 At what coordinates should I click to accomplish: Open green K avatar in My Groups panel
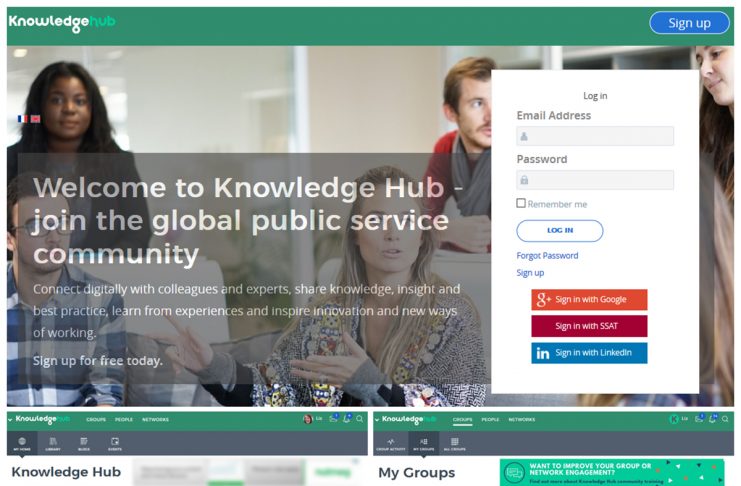coord(674,419)
